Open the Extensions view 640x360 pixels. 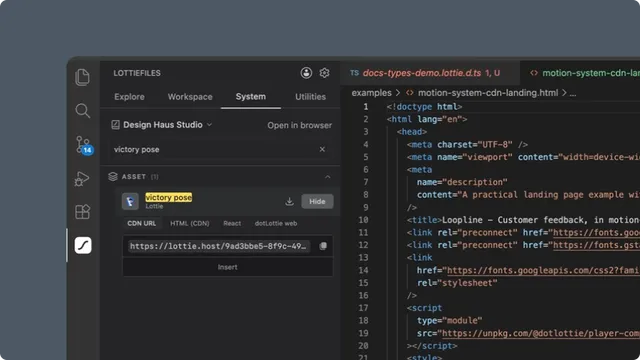click(82, 212)
